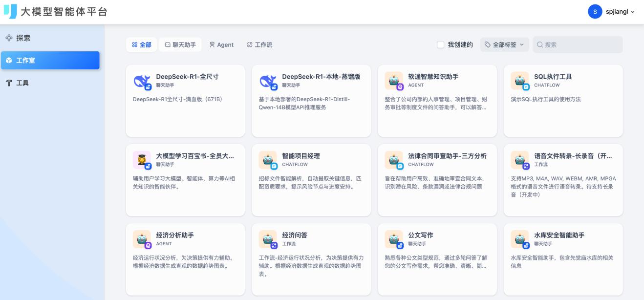This screenshot has height=300, width=644.
Task: Expand the 全部标签 filter dropdown
Action: click(x=504, y=45)
